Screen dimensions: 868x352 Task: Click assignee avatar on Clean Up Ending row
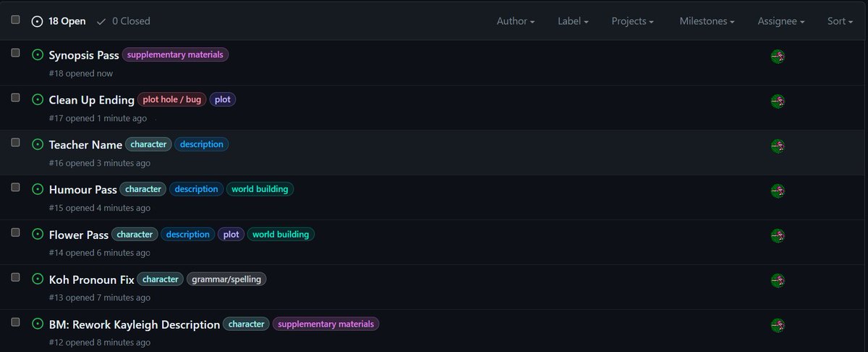coord(778,101)
